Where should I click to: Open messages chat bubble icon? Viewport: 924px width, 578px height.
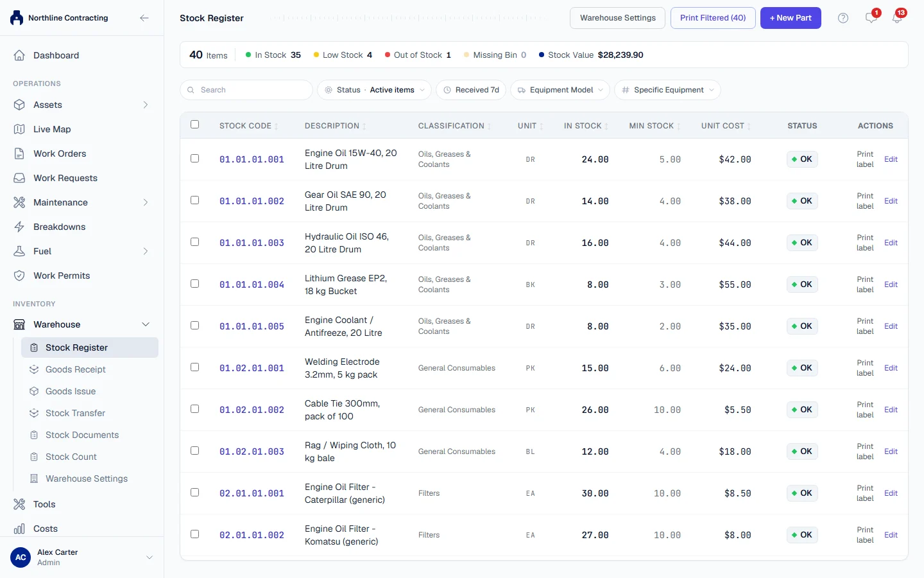coord(871,18)
